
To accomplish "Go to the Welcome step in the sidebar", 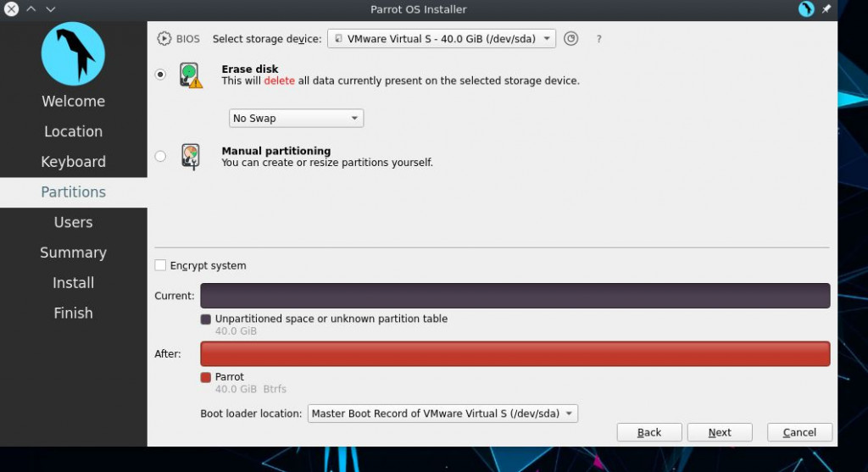I will click(73, 101).
